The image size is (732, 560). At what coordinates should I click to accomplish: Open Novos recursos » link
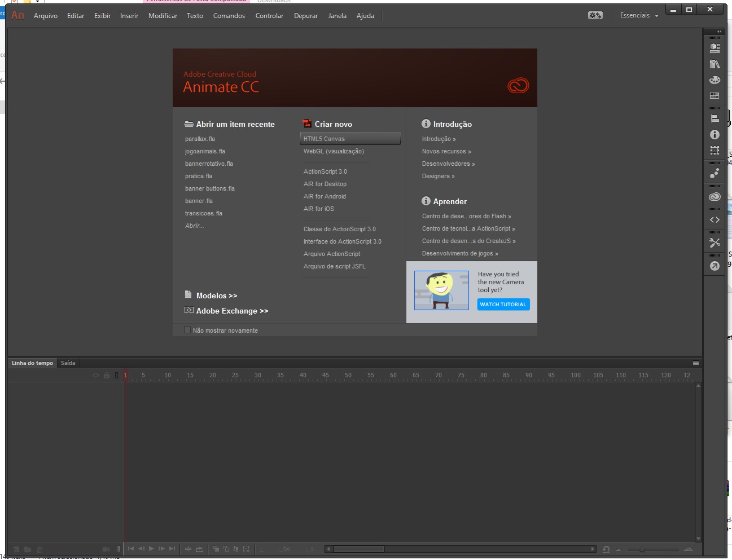[446, 151]
